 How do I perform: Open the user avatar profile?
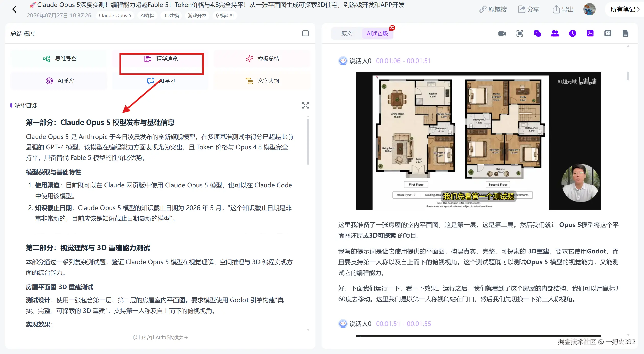coord(589,9)
